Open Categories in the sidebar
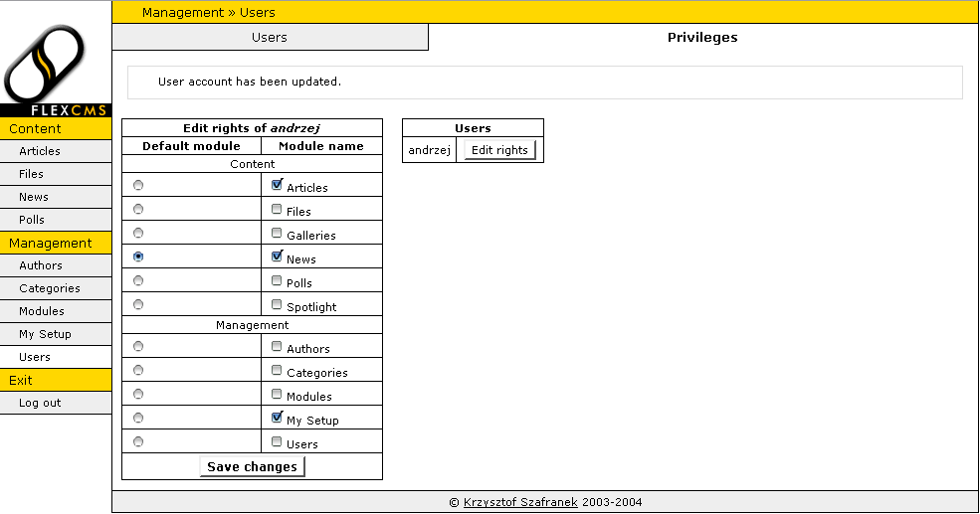This screenshot has width=980, height=514. (x=56, y=288)
